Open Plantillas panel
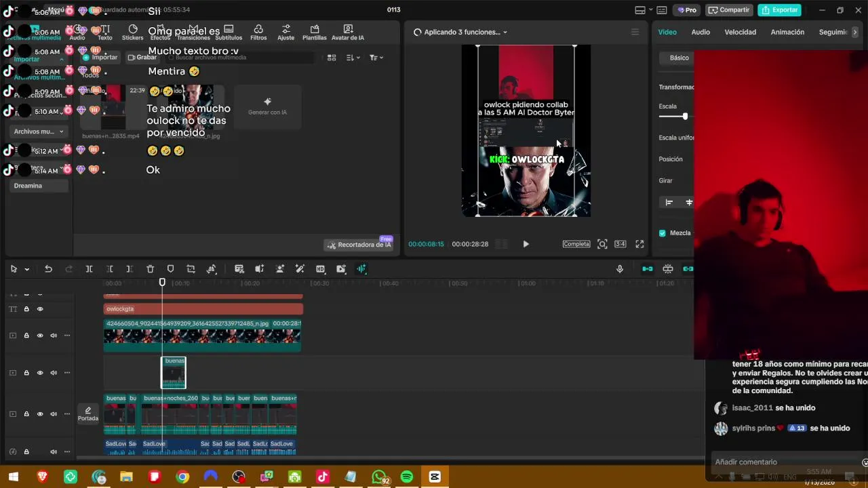This screenshot has width=868, height=488. tap(315, 32)
